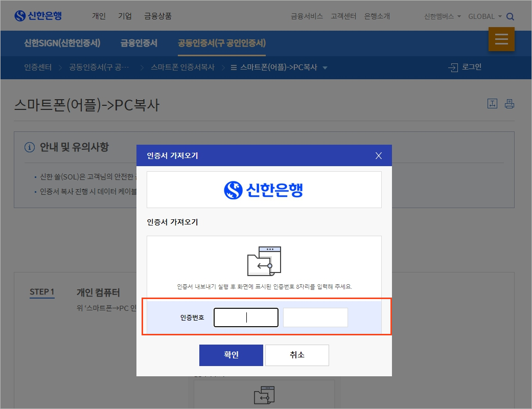The width and height of the screenshot is (532, 409).
Task: Go to 공동인증서(구 공… breadcrumb
Action: coord(99,67)
